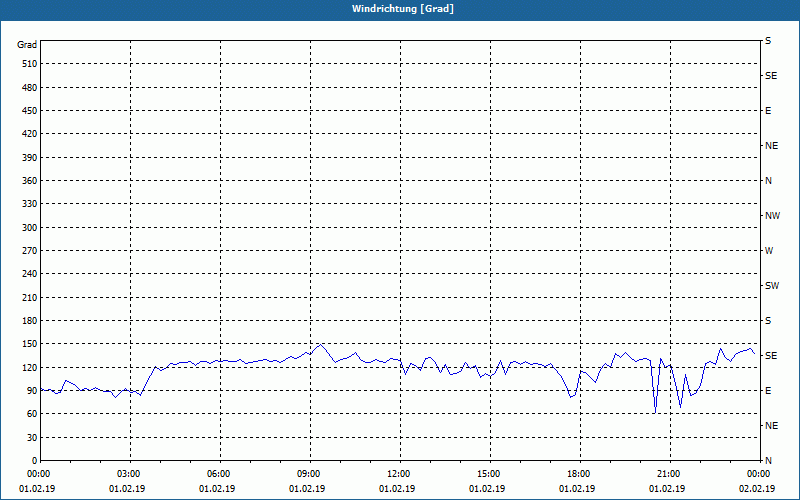Select the 12:00 time label
Viewport: 800px width, 500px height.
pos(400,474)
